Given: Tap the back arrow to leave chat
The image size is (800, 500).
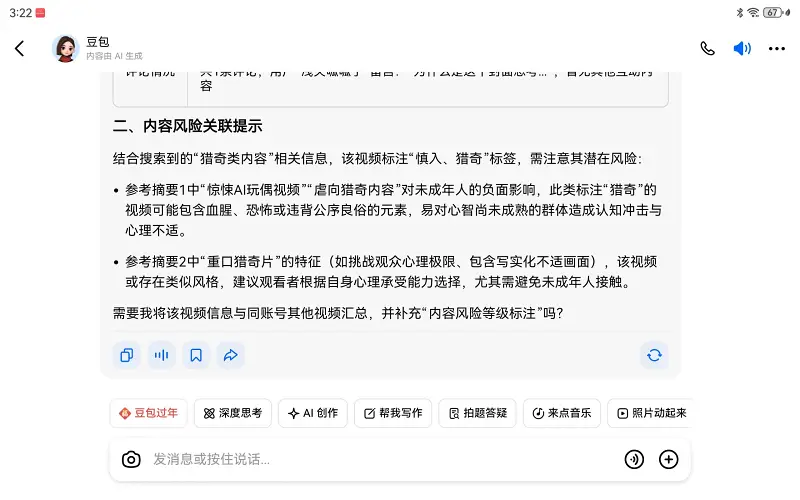Looking at the screenshot, I should (x=19, y=48).
